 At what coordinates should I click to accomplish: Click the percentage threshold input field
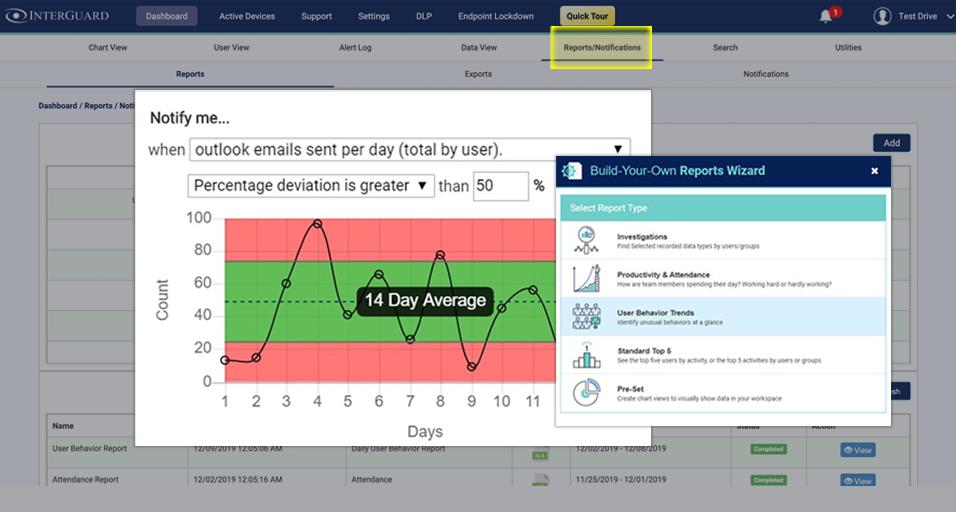click(500, 186)
